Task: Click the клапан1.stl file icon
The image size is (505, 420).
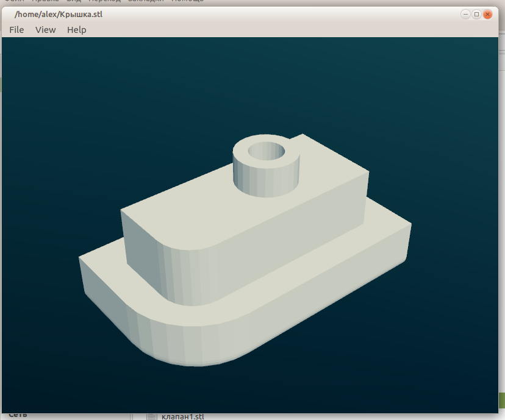Action: pyautogui.click(x=151, y=417)
